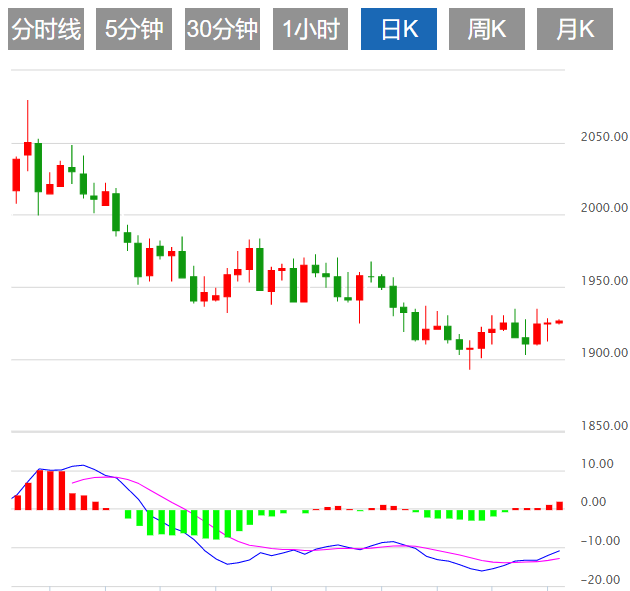
Task: Open the 月K monthly chart tab
Action: click(x=575, y=30)
